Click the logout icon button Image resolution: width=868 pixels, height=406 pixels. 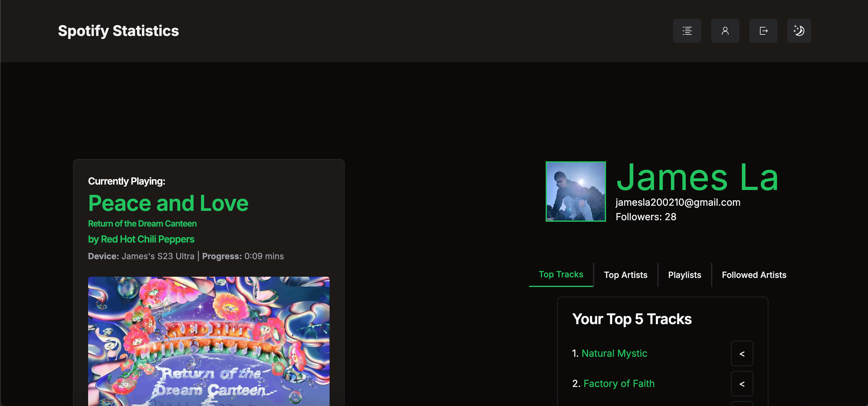click(763, 31)
